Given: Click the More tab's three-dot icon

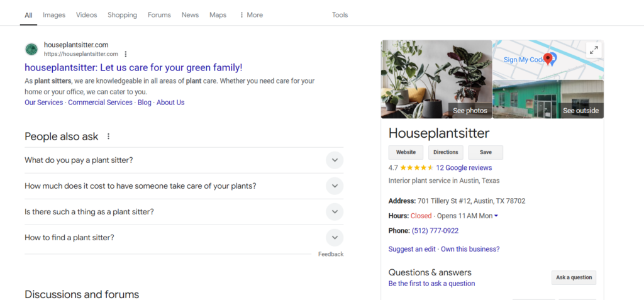Looking at the screenshot, I should 241,15.
